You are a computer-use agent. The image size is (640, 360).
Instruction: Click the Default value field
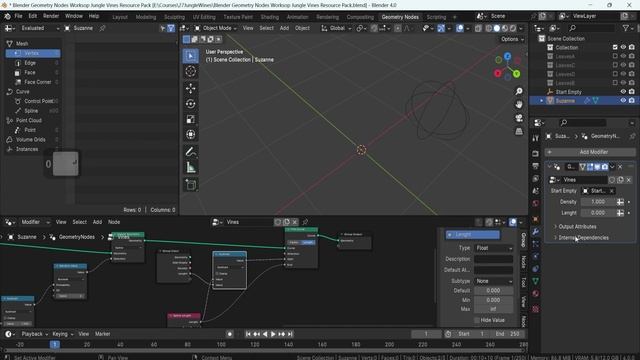493,291
